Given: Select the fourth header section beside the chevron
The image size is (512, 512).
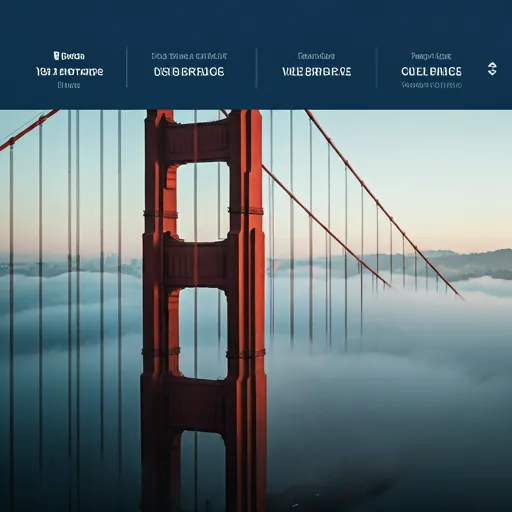Looking at the screenshot, I should (431, 70).
